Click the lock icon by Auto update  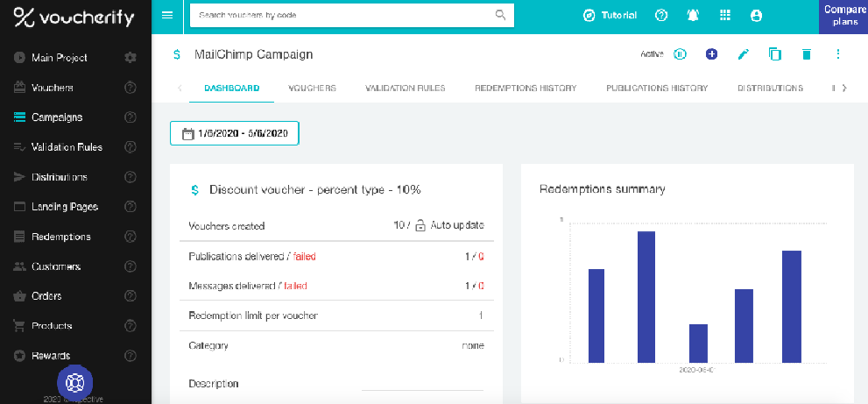pyautogui.click(x=420, y=225)
